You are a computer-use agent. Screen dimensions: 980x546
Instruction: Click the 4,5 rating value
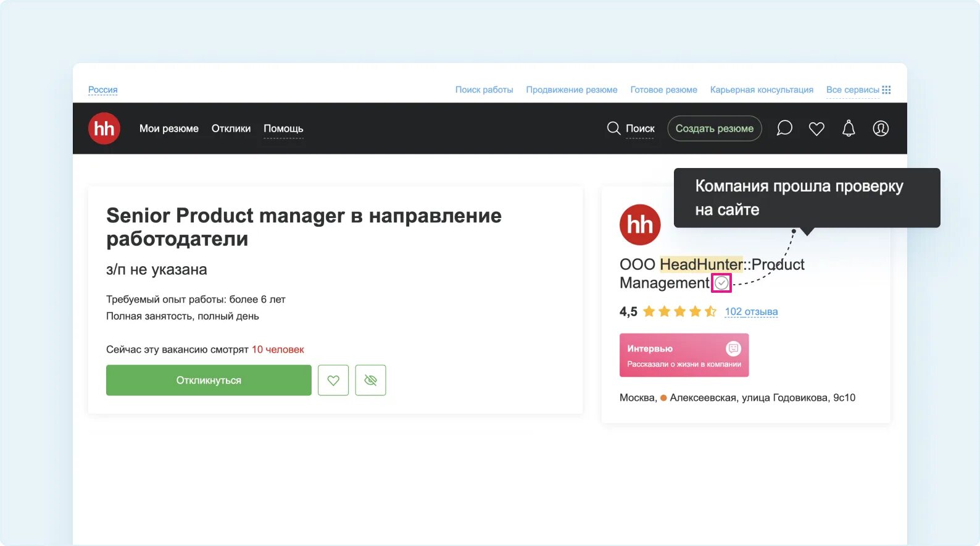[x=628, y=312]
